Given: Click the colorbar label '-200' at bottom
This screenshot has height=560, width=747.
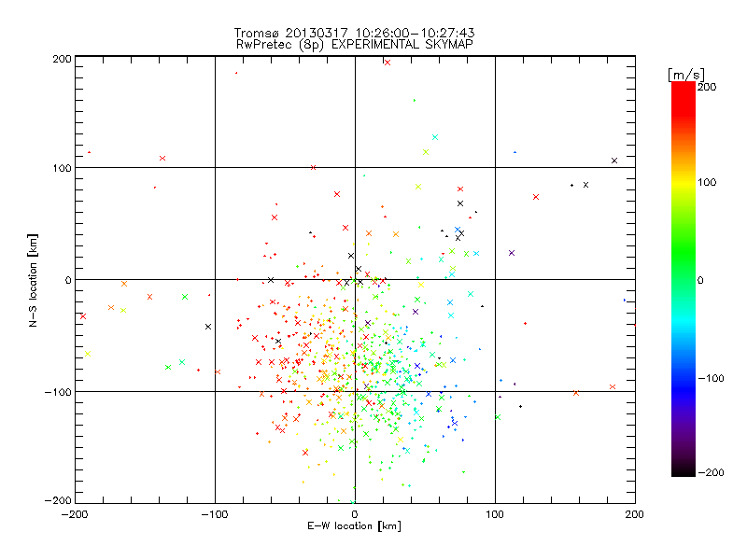Looking at the screenshot, I should pyautogui.click(x=711, y=472).
